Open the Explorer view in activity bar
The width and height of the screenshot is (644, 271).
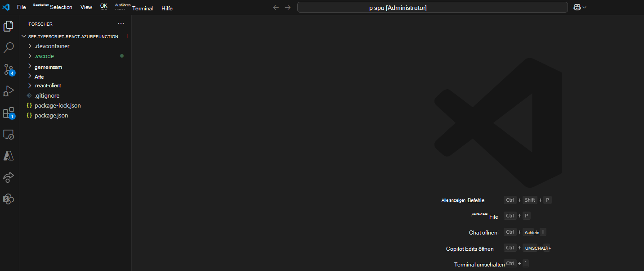[x=9, y=26]
